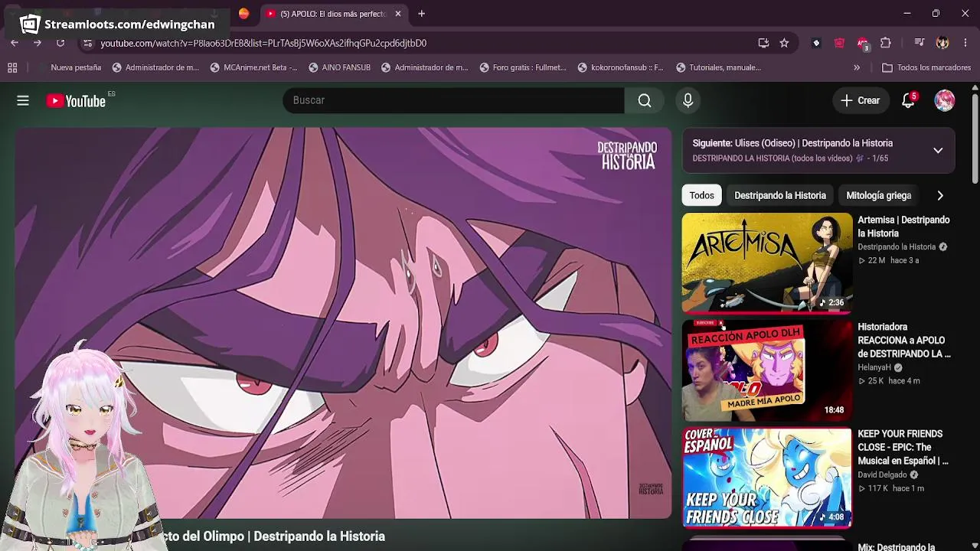The height and width of the screenshot is (551, 980).
Task: Open a new browser tab
Action: (x=421, y=14)
